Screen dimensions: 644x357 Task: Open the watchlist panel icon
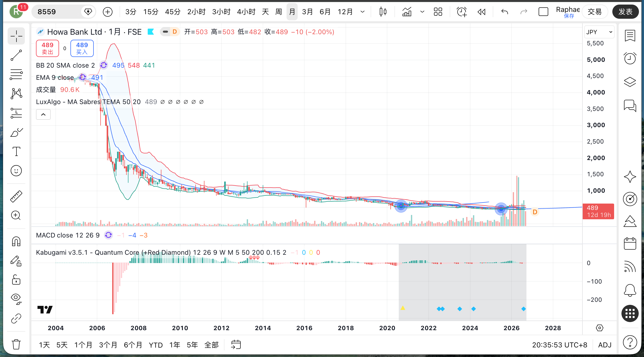click(630, 36)
